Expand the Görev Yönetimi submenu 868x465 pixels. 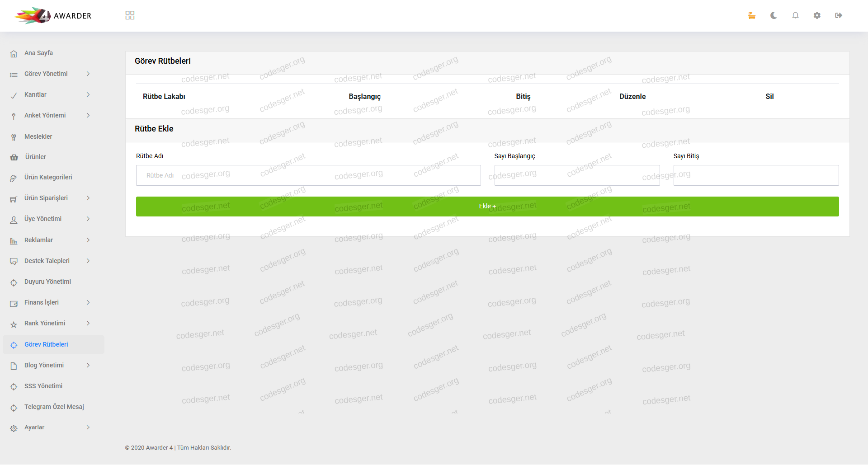(88, 74)
